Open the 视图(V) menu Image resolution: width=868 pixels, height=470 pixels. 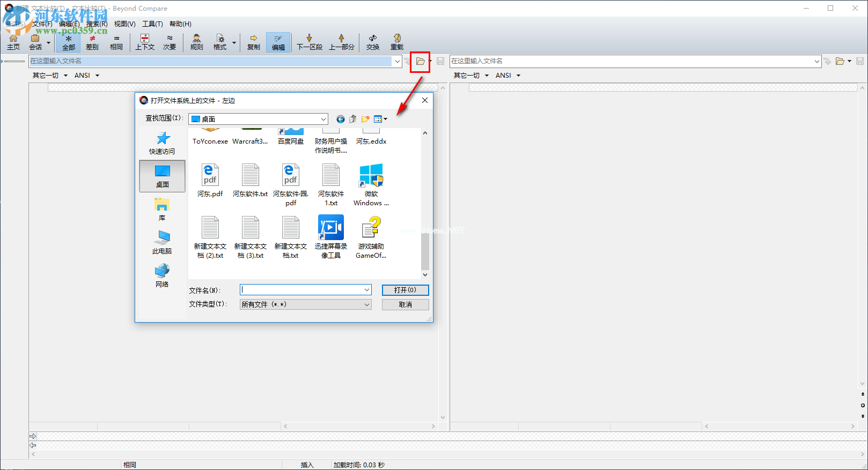(x=124, y=24)
